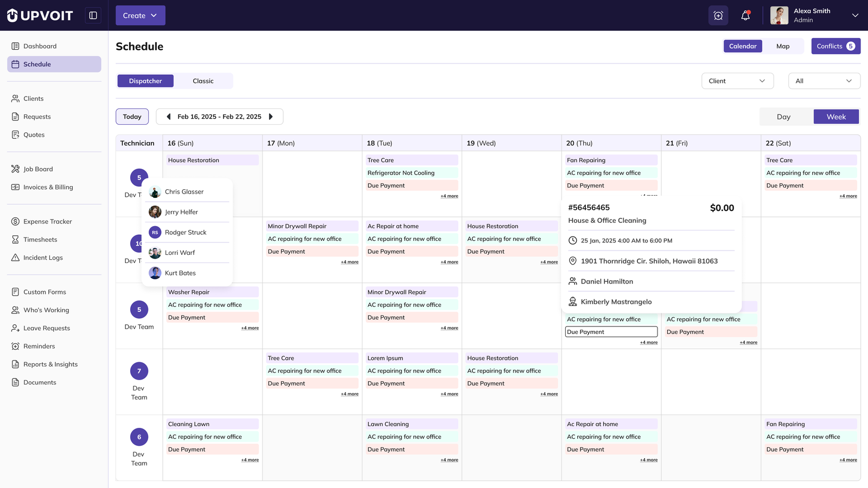The image size is (868, 488).
Task: Switch schedule display to Map
Action: (x=782, y=46)
